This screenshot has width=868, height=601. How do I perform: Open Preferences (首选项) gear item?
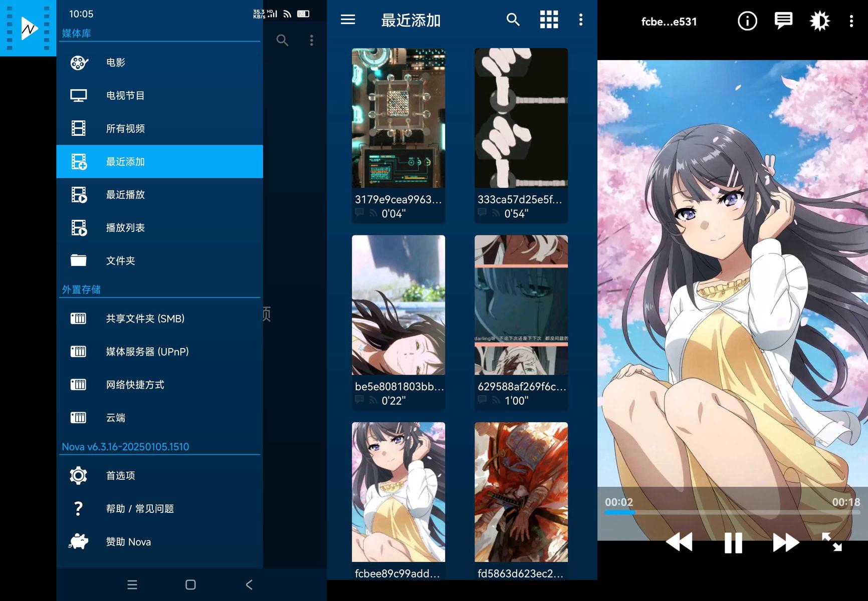[159, 476]
